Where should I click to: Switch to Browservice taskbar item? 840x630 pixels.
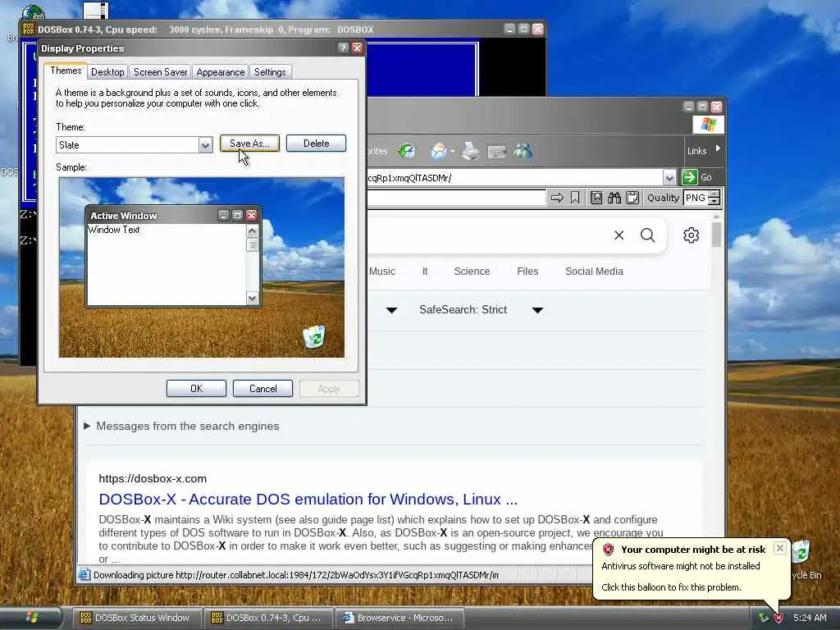point(399,618)
